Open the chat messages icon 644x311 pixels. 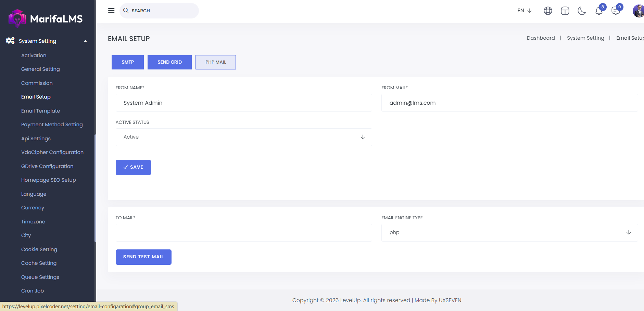[x=616, y=11]
